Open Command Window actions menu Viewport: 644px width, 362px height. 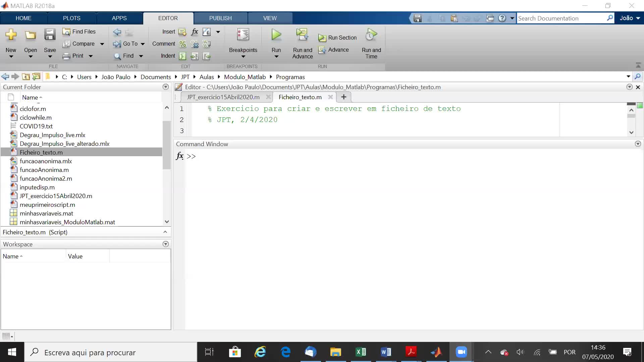(638, 144)
